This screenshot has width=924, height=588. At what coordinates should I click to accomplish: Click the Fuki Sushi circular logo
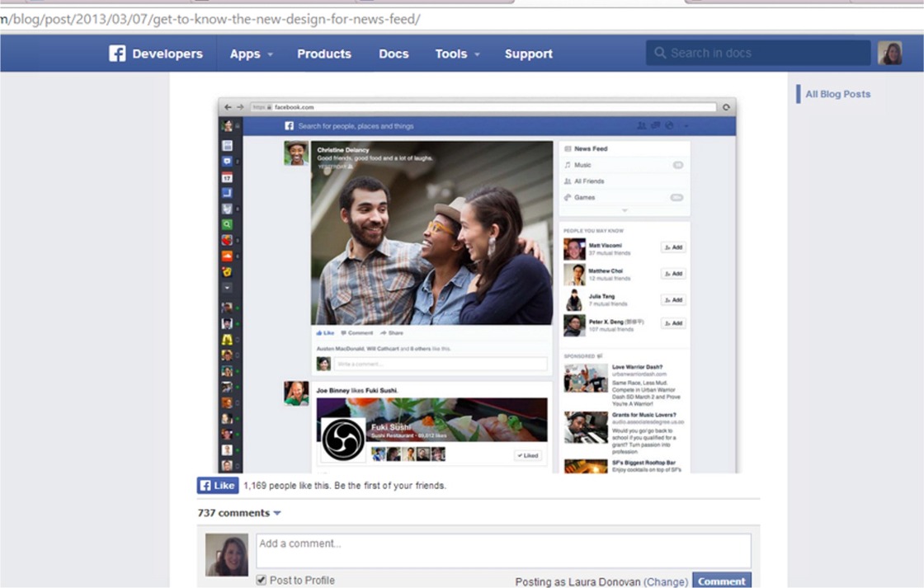[343, 440]
